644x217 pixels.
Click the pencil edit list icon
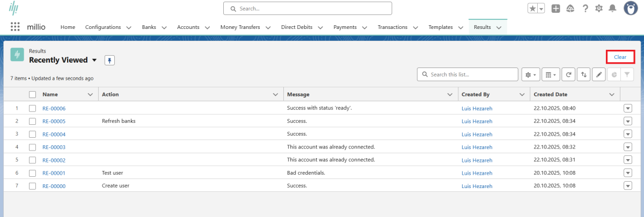[598, 74]
